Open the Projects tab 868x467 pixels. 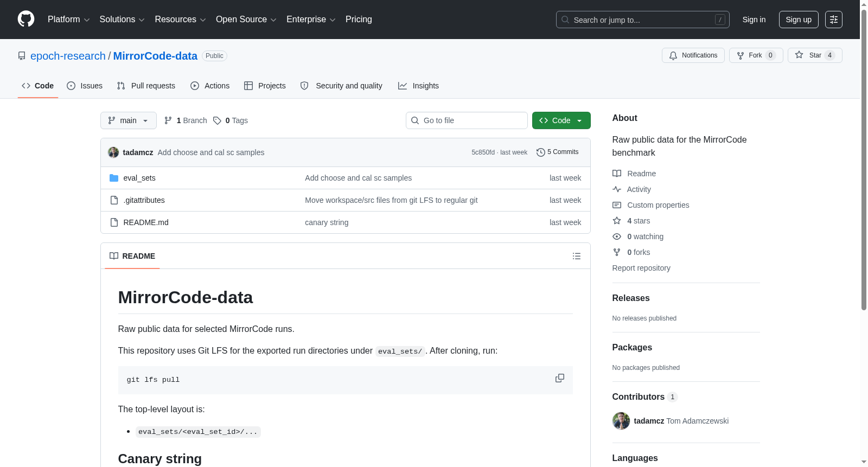tap(265, 86)
